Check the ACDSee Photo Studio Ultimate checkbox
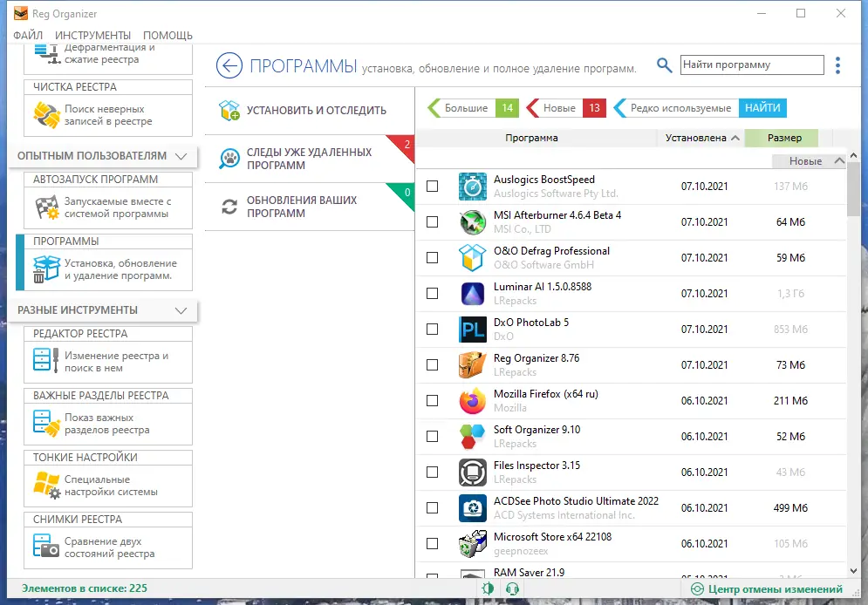 tap(433, 507)
